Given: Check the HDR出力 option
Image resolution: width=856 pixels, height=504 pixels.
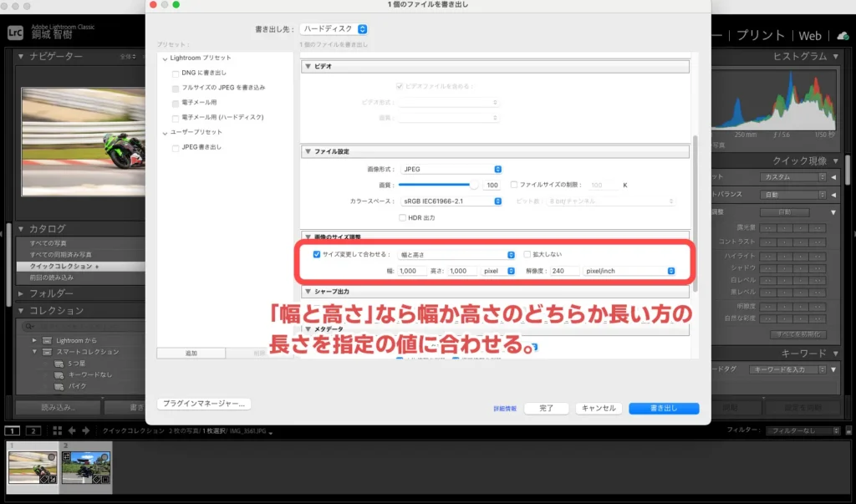Looking at the screenshot, I should (401, 218).
